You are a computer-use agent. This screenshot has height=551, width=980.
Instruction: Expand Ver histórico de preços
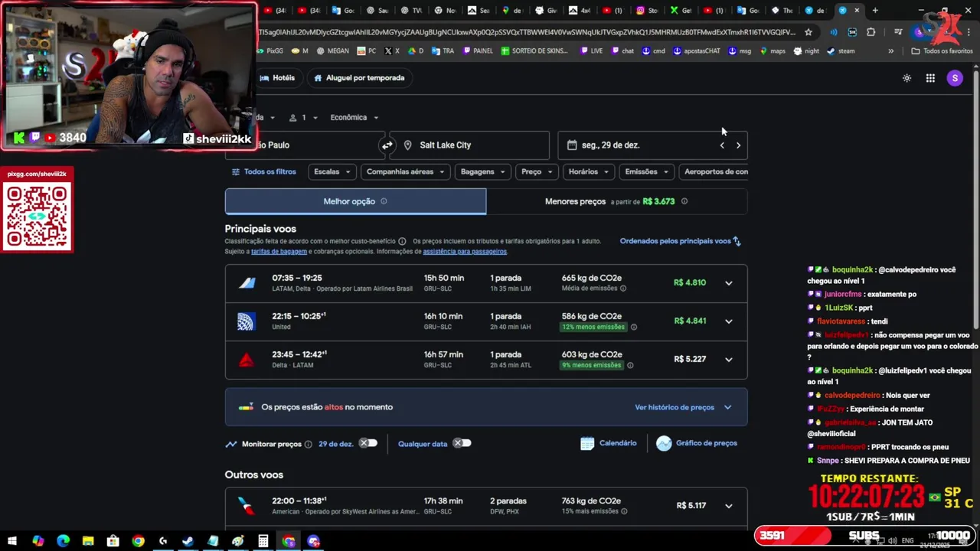[x=683, y=407]
